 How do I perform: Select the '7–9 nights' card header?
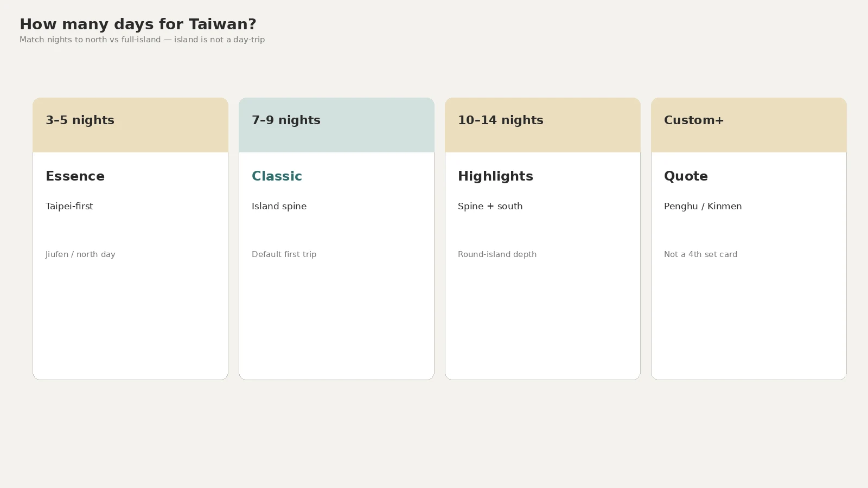336,125
